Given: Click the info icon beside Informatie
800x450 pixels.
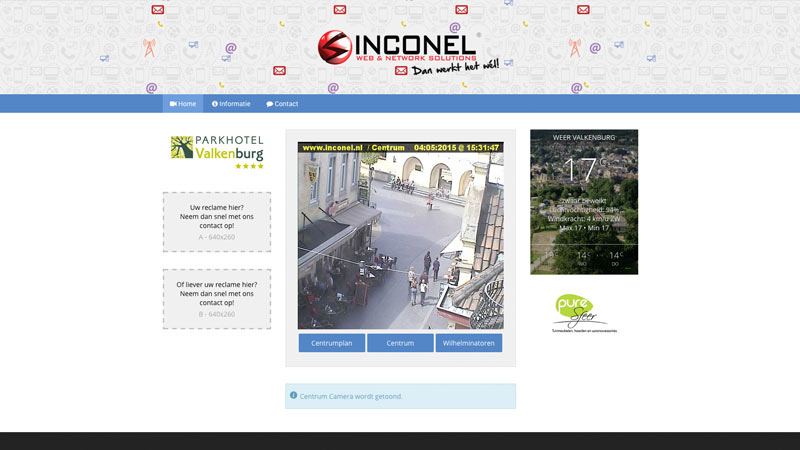Looking at the screenshot, I should point(215,104).
